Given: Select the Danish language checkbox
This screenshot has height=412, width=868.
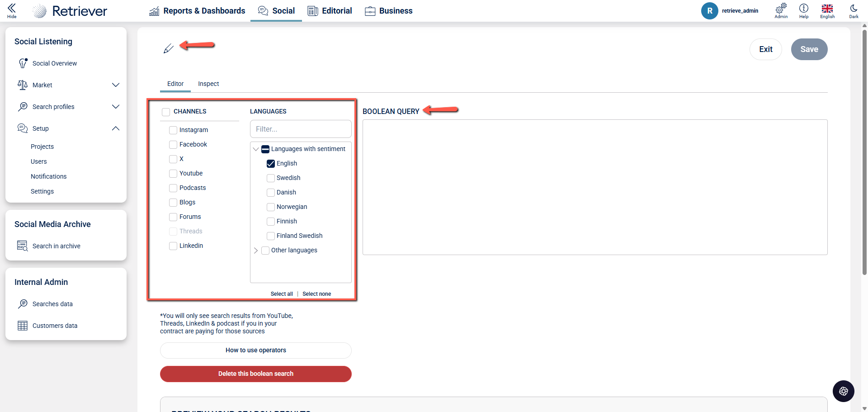Looking at the screenshot, I should point(271,193).
